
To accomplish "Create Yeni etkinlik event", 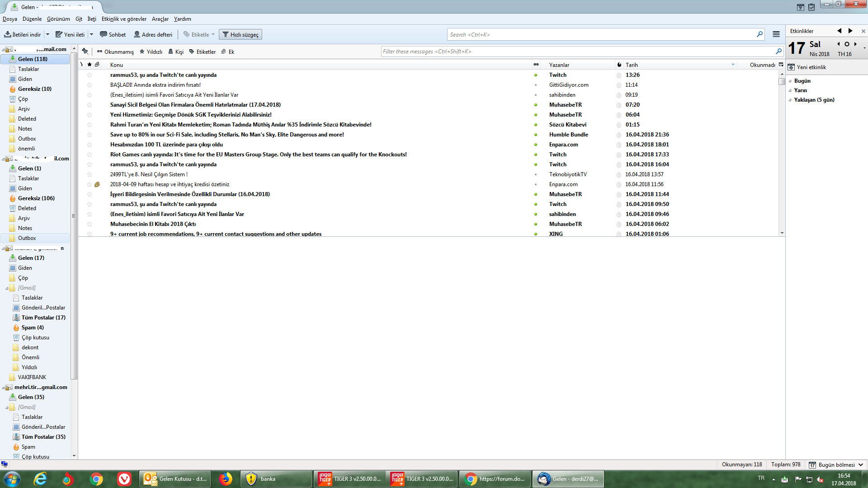I will pyautogui.click(x=807, y=67).
